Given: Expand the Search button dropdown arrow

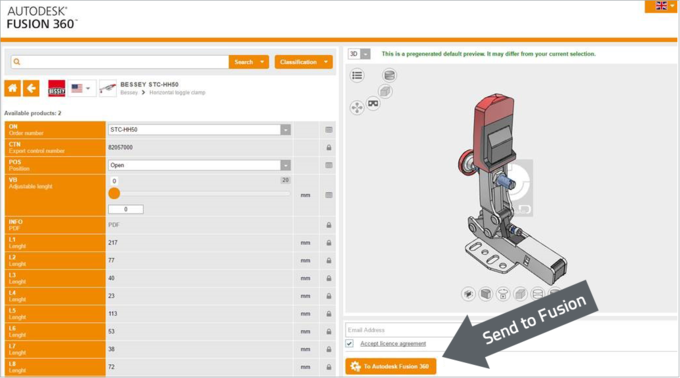Looking at the screenshot, I should pos(262,62).
